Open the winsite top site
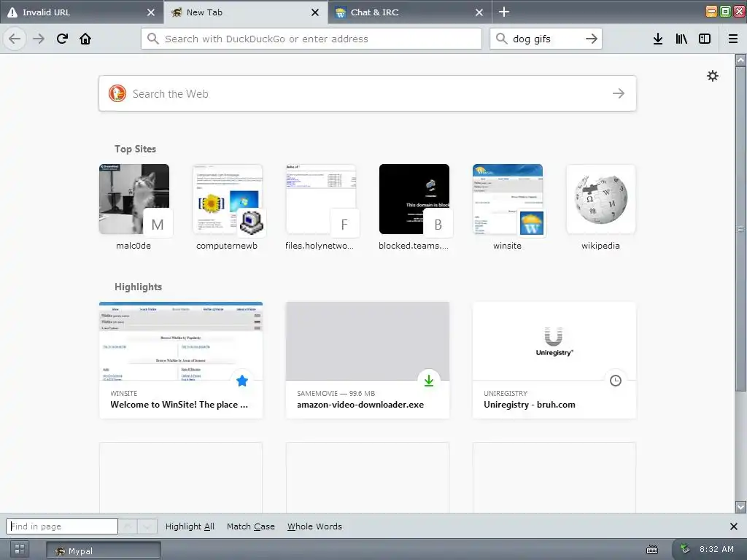 pos(508,206)
